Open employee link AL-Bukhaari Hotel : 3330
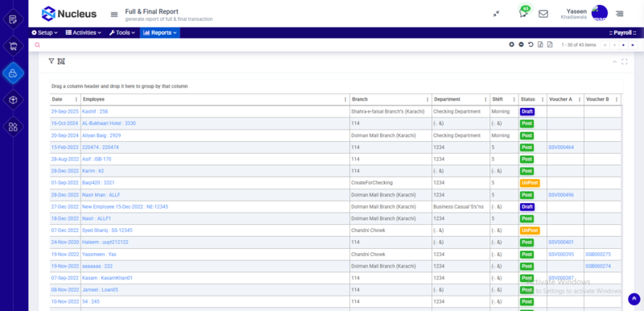644x311 pixels. [109, 123]
